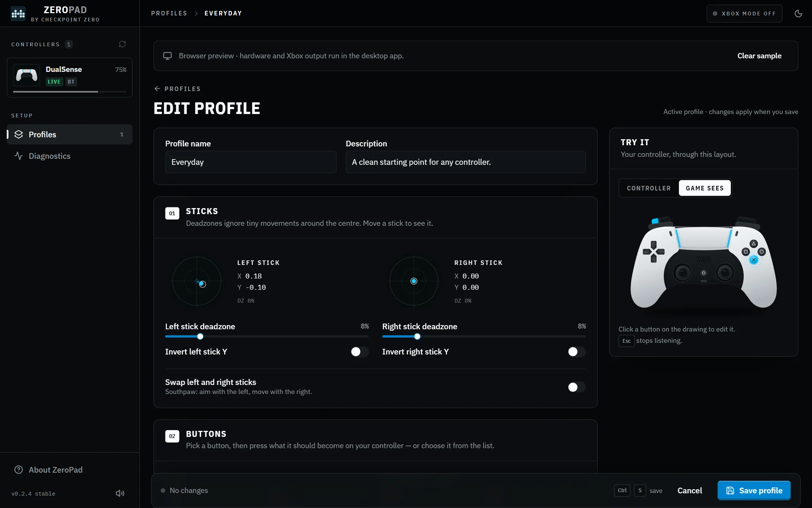Click the Save profile button
The width and height of the screenshot is (812, 508).
[754, 490]
